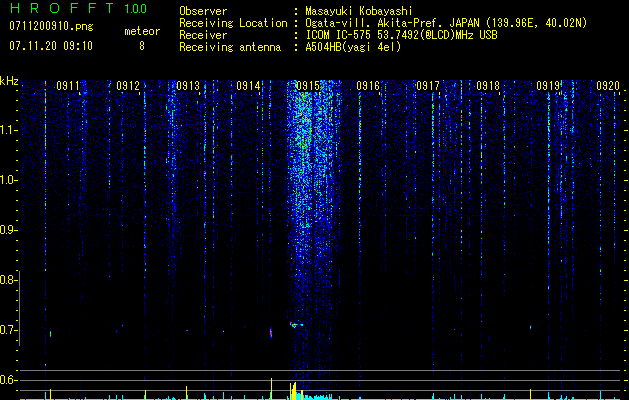The image size is (629, 400).
Task: Click the 0912 time marker
Action: pos(128,85)
